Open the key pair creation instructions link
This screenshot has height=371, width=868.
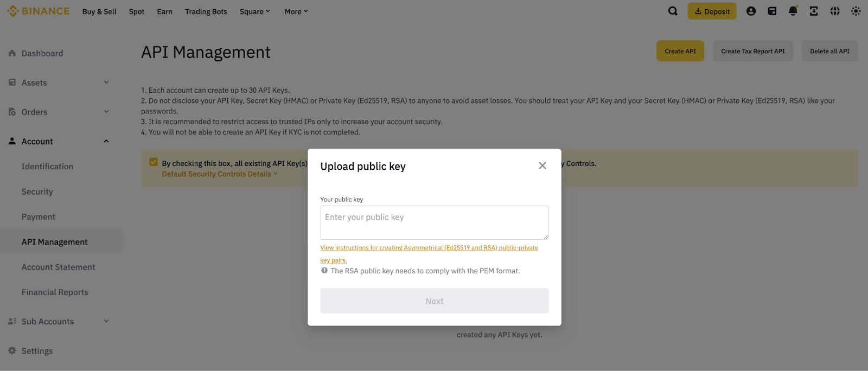[x=429, y=248]
